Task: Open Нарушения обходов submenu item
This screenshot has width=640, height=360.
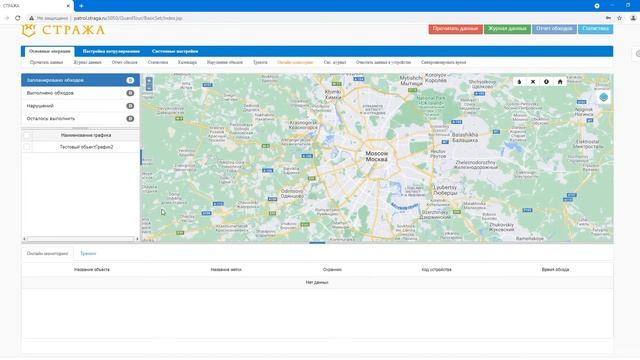Action: point(224,62)
